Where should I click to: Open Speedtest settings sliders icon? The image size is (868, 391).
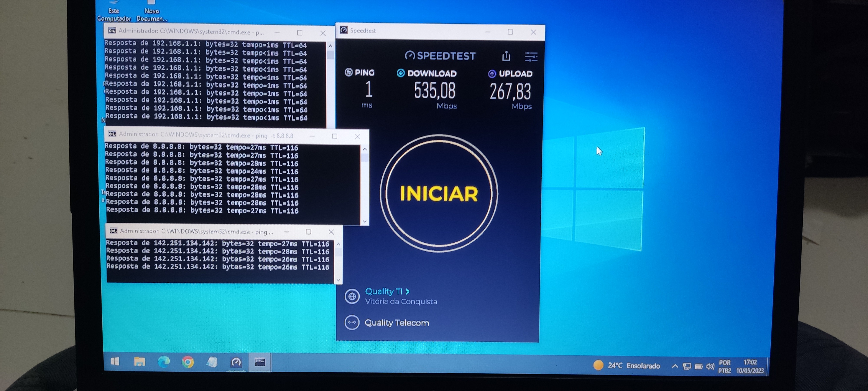coord(531,56)
